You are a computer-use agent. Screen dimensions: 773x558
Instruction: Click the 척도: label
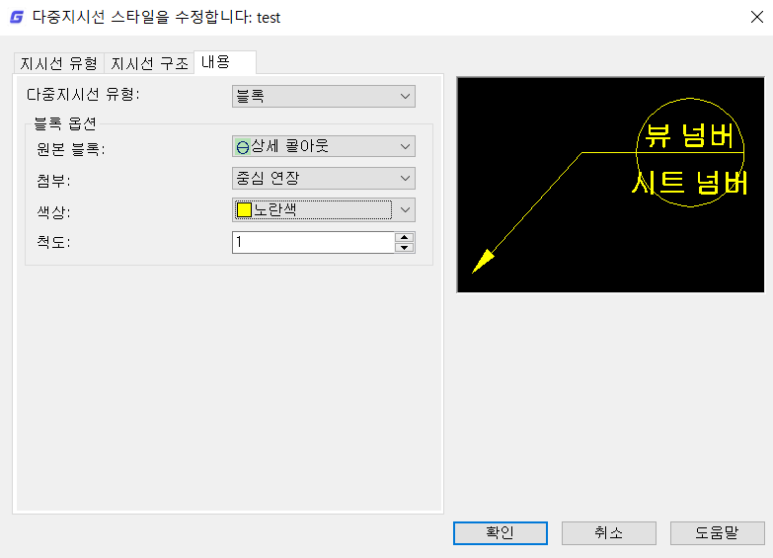[x=53, y=242]
